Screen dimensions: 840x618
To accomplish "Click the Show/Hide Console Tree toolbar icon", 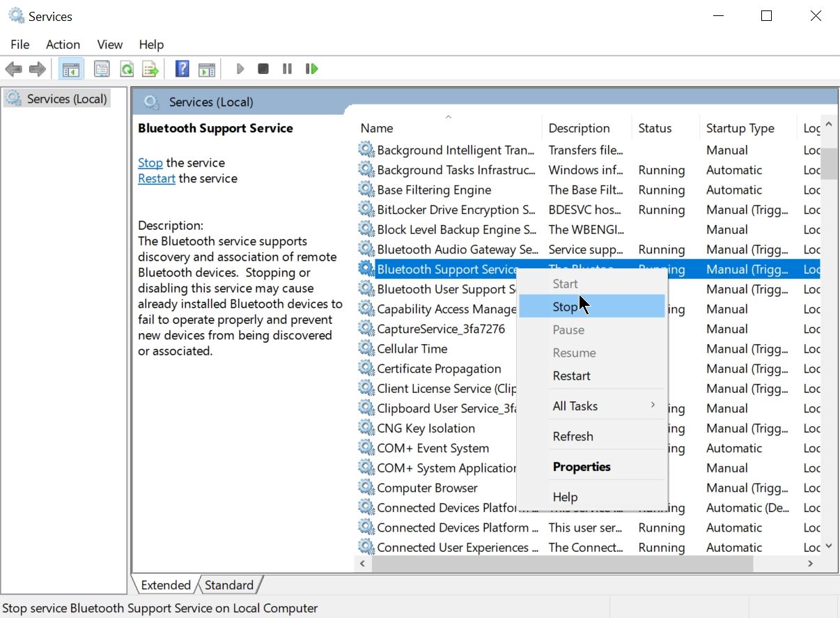I will 70,69.
